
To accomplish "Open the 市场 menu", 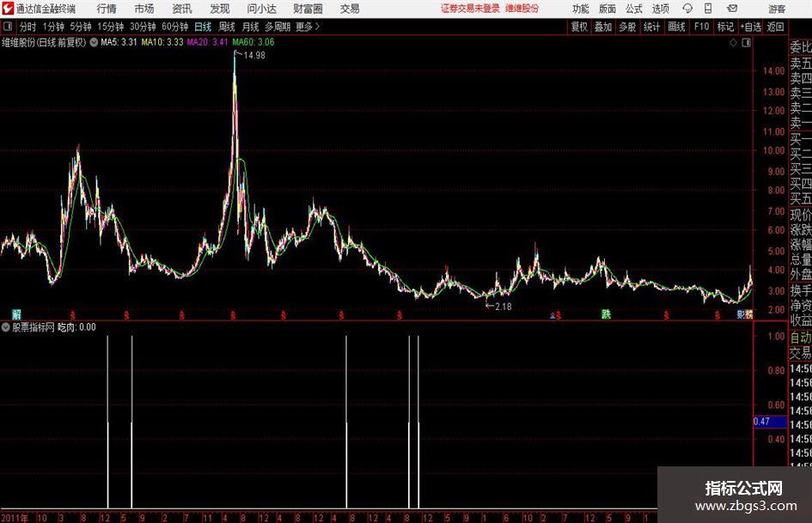I will pyautogui.click(x=144, y=9).
